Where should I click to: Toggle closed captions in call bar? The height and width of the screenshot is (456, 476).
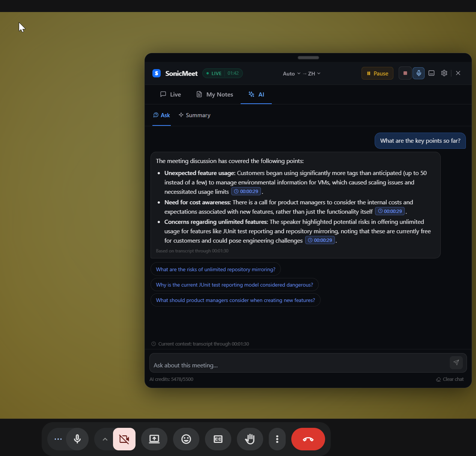click(x=218, y=439)
